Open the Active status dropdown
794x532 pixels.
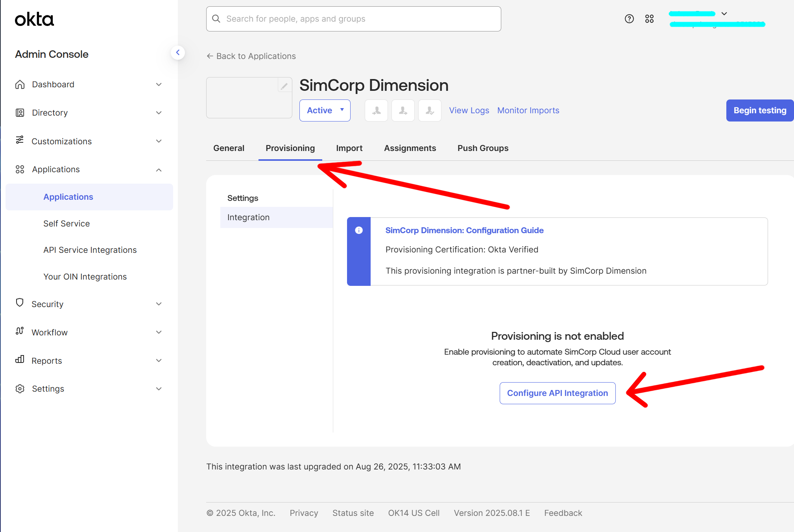click(x=325, y=110)
